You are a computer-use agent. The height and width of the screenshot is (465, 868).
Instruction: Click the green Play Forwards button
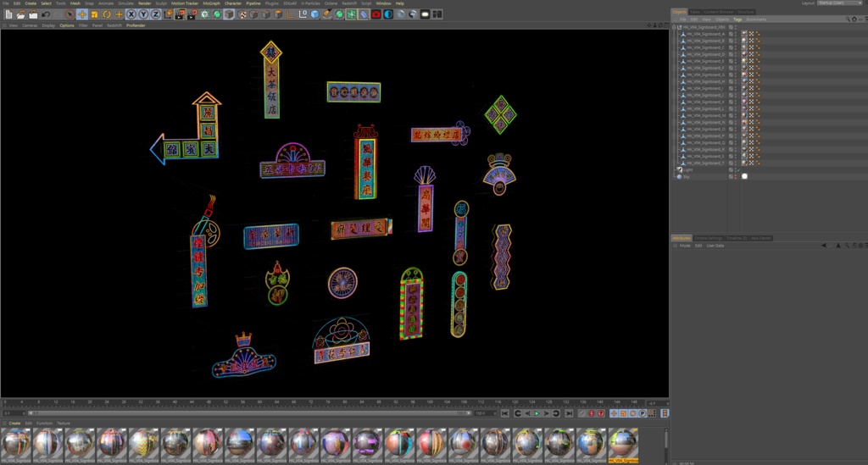537,413
